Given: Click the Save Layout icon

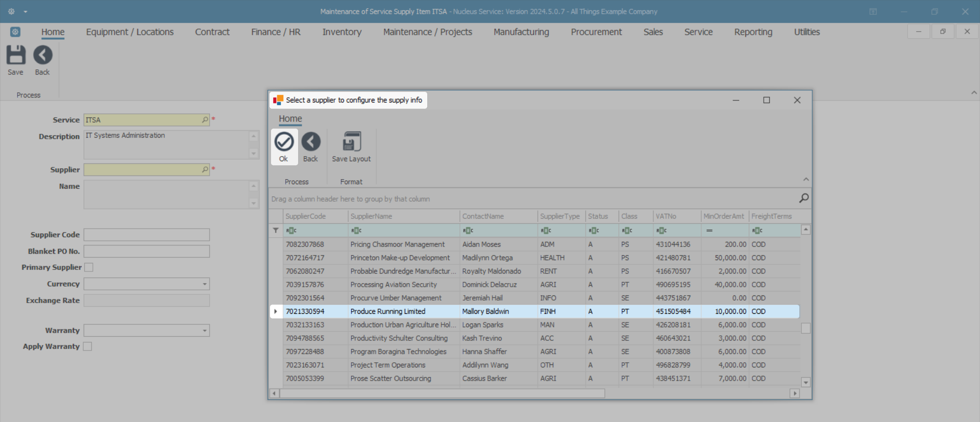Looking at the screenshot, I should (351, 142).
